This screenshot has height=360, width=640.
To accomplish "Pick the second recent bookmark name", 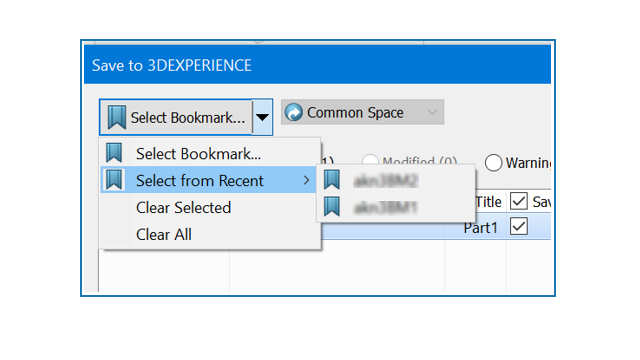I will click(x=385, y=207).
